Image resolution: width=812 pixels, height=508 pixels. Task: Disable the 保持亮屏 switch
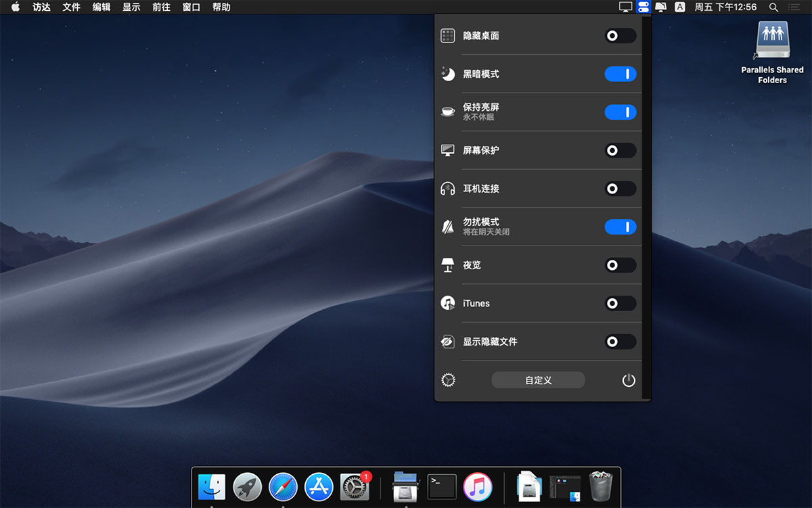click(x=620, y=112)
